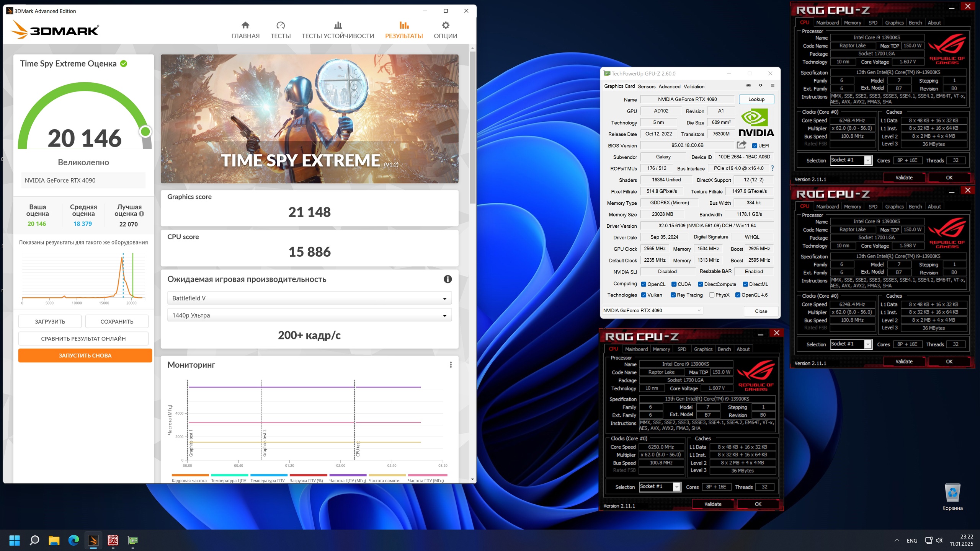Click Bus Interface question mark in GPU-Z
Viewport: 980px width, 551px height.
[772, 168]
